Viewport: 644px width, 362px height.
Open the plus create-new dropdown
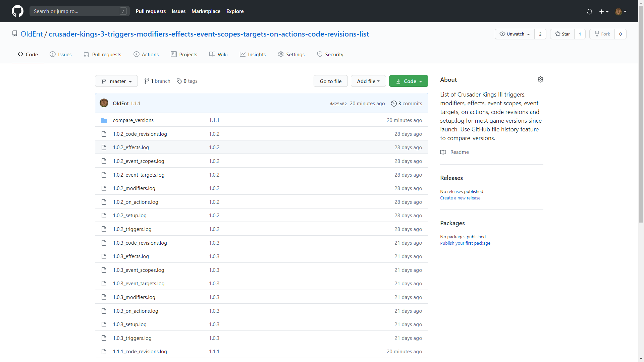pyautogui.click(x=604, y=11)
